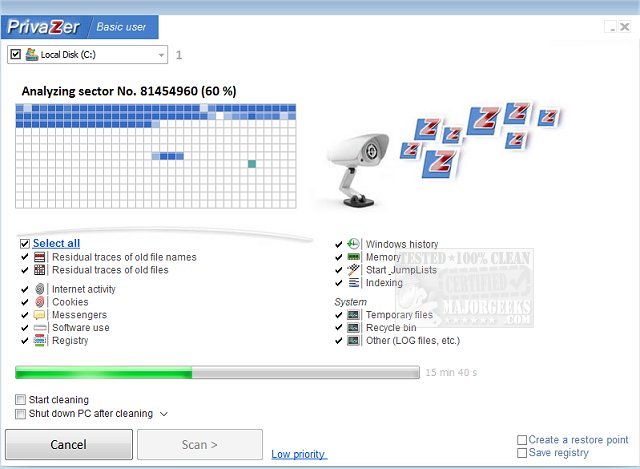Click the Windows history clock icon
640x469 pixels.
353,244
